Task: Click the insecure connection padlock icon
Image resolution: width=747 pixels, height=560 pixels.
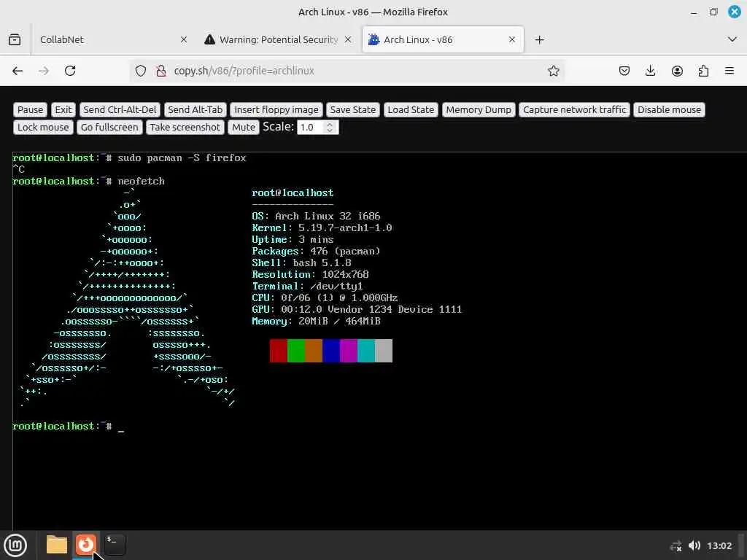Action: tap(161, 71)
